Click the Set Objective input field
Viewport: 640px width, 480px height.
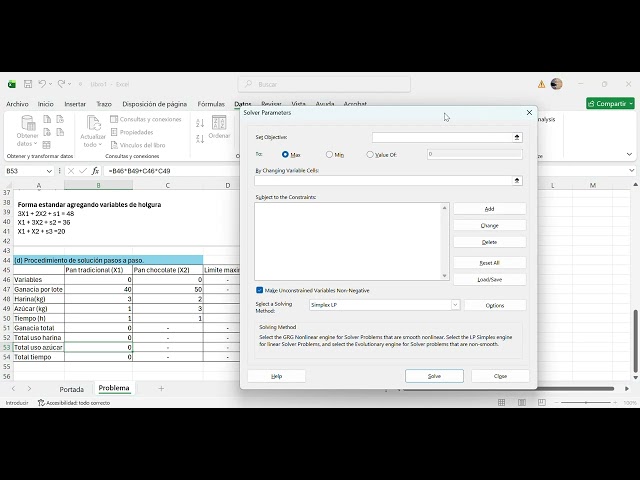tap(442, 138)
